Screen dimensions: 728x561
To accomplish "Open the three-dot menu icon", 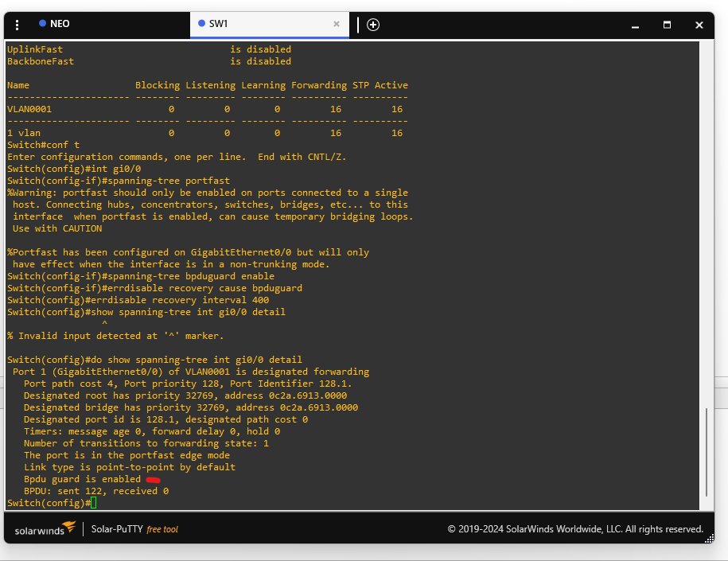I will tap(18, 25).
